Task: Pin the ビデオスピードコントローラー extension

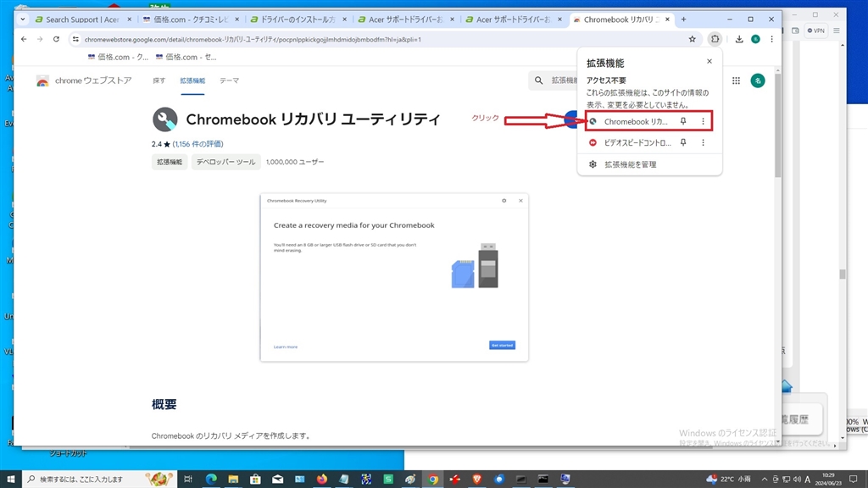Action: [x=683, y=142]
